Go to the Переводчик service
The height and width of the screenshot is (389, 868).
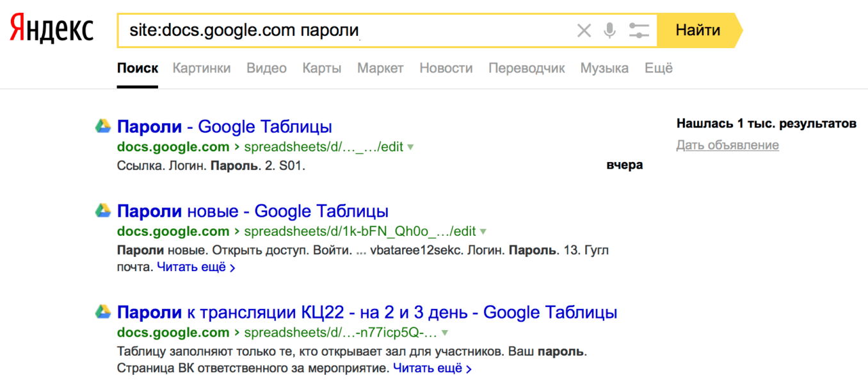[x=526, y=68]
